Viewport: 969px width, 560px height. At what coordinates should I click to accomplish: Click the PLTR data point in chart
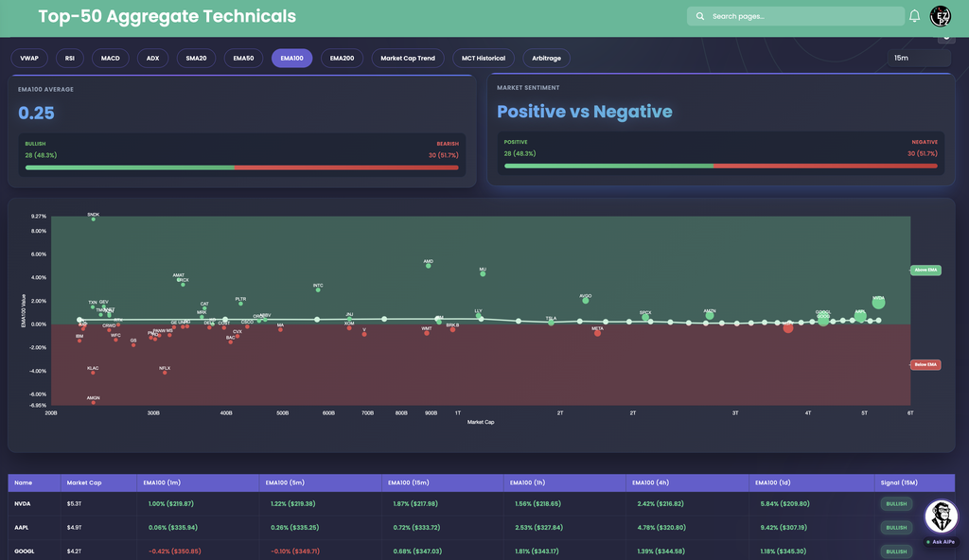(240, 304)
